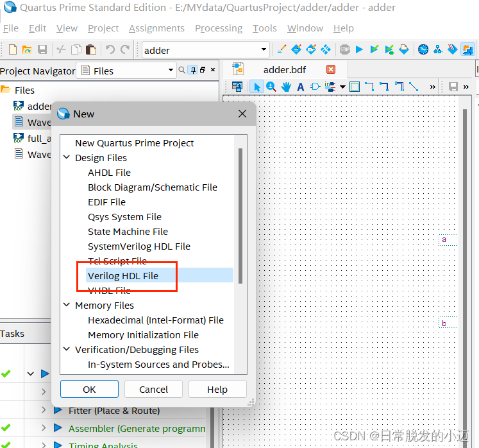This screenshot has height=448, width=479.
Task: Open the Pin tool dropdown arrow
Action: click(342, 87)
